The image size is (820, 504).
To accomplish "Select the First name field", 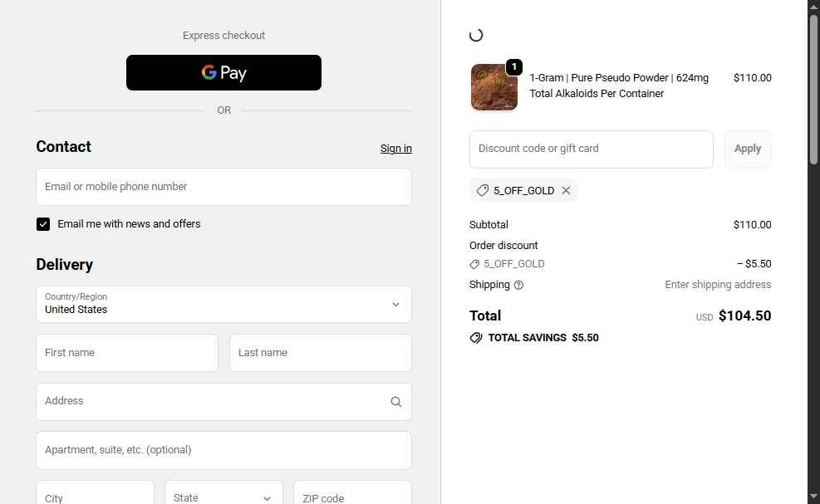I will 127,353.
